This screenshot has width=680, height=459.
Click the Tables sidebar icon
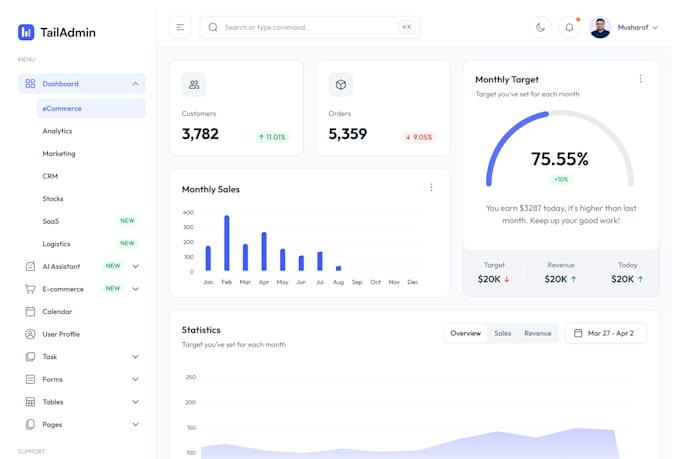[30, 402]
